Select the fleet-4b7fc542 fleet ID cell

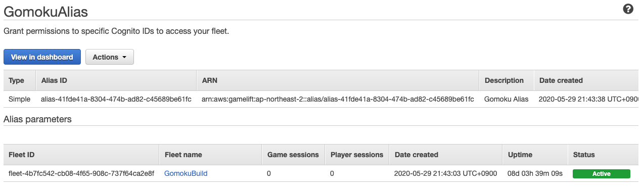coord(81,173)
